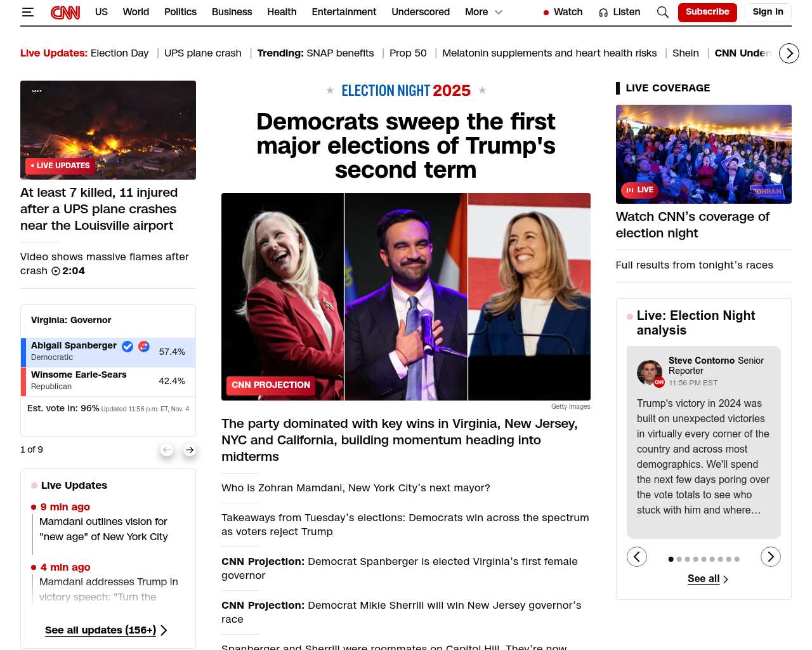Click the Sign in button

[768, 12]
